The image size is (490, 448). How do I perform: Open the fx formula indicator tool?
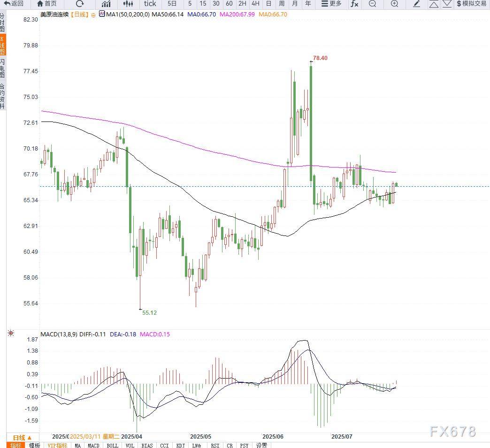pos(354,4)
